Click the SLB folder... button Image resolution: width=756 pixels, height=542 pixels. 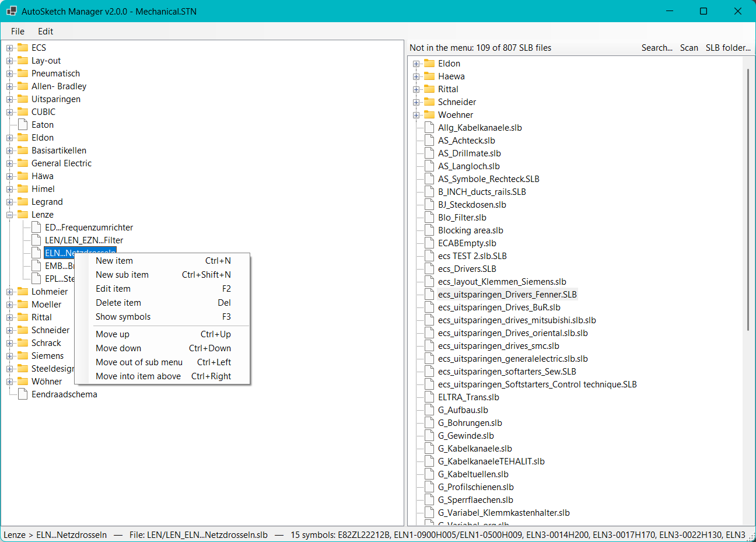(728, 48)
